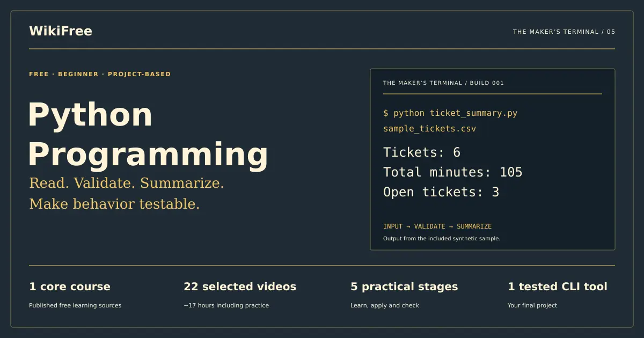Select the 'Tickets: 6' output line
Image resolution: width=644 pixels, height=338 pixels.
pyautogui.click(x=422, y=152)
